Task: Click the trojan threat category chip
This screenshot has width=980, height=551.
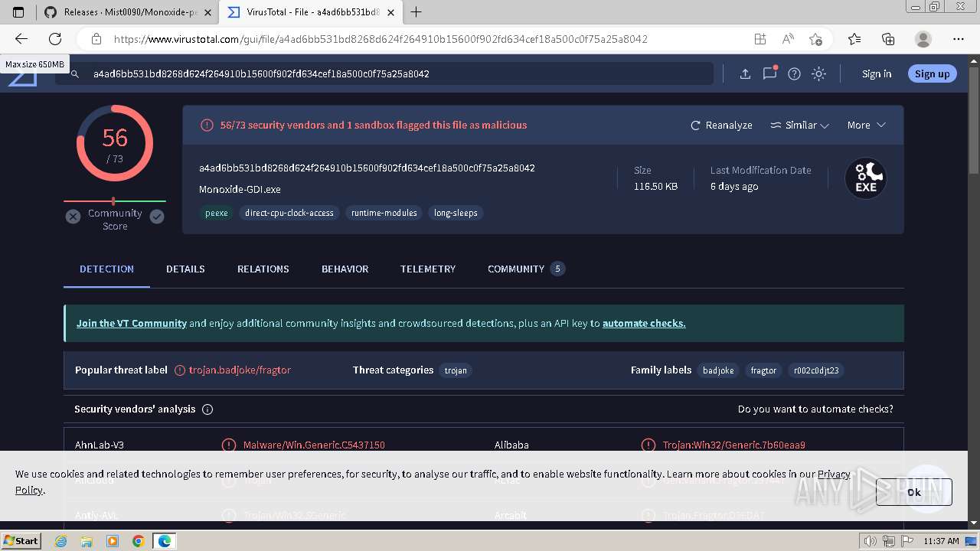Action: click(456, 370)
